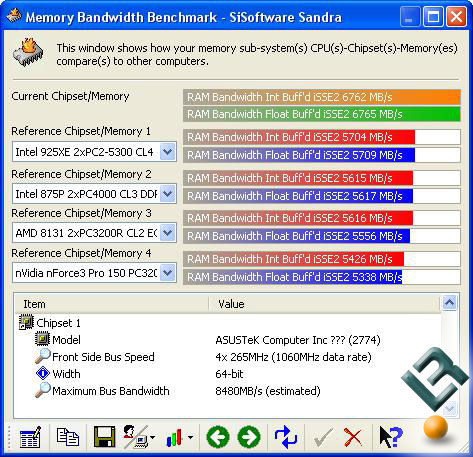Go forward with the green right arrow
Screen dimensions: 473x457
point(249,437)
